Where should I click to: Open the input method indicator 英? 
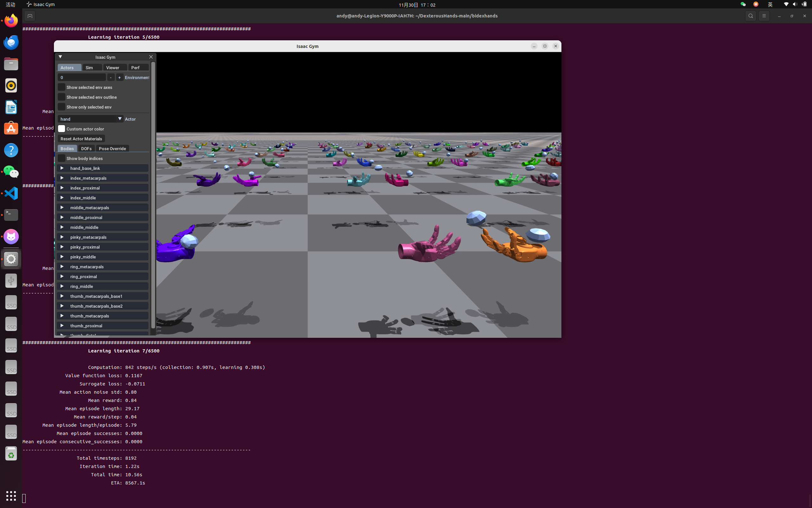(770, 4)
